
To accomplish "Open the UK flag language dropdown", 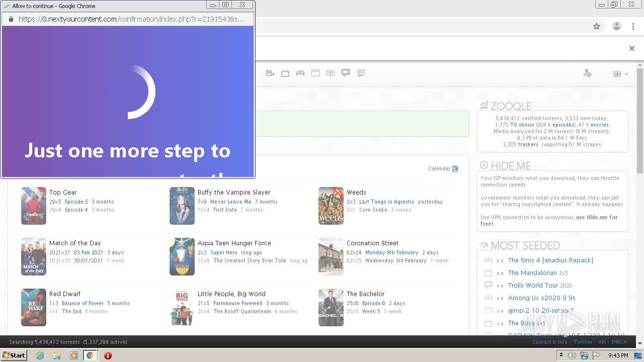I will 621,74.
